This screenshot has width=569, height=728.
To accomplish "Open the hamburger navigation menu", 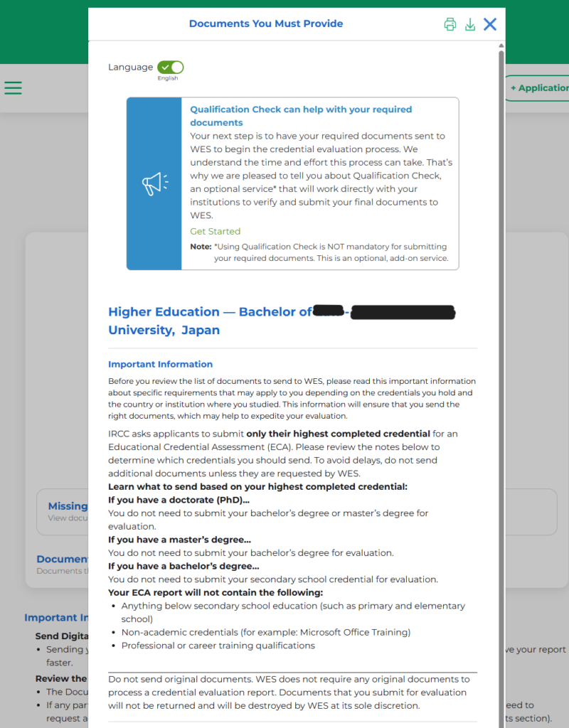I will (x=13, y=87).
